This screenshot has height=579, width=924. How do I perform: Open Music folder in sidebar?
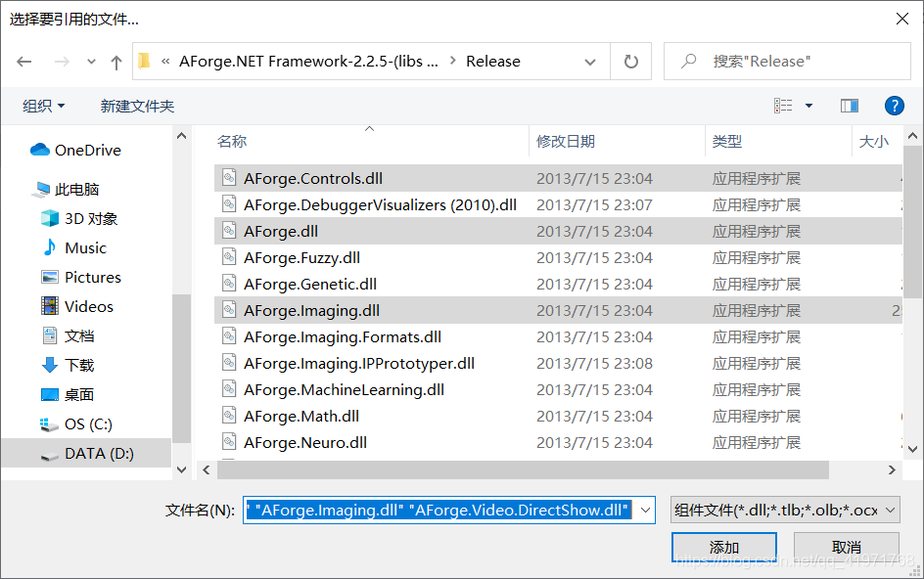(x=74, y=248)
